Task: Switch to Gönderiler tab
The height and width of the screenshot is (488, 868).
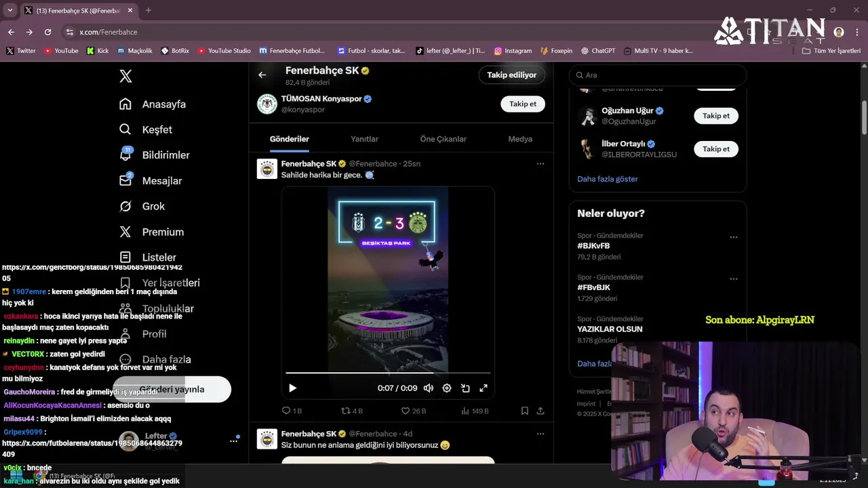Action: (x=290, y=139)
